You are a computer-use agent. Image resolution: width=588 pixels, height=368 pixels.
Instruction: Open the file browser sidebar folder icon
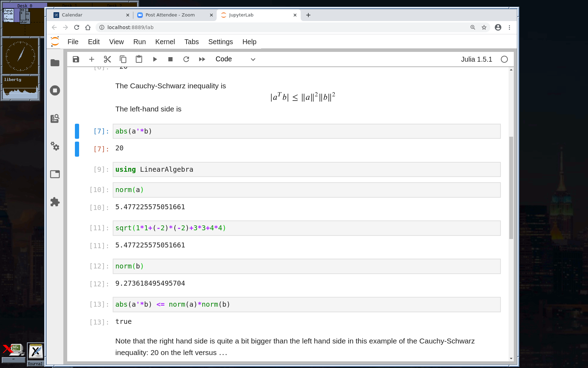coord(55,63)
